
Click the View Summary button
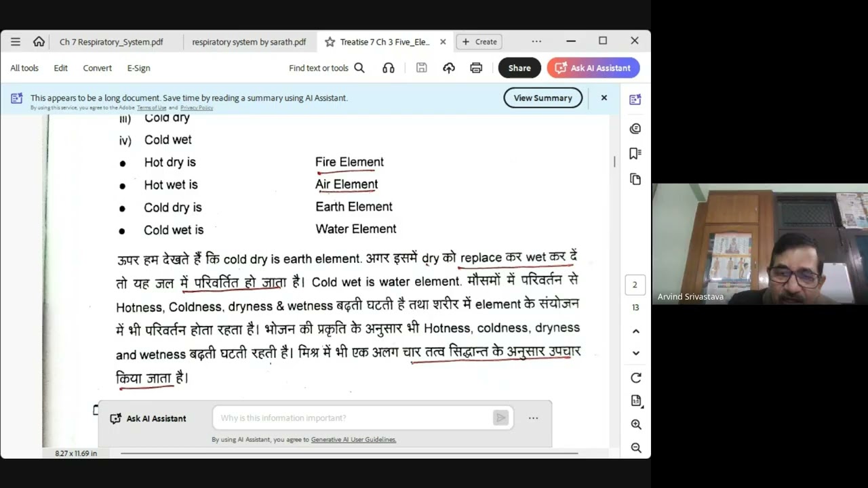[x=542, y=98]
